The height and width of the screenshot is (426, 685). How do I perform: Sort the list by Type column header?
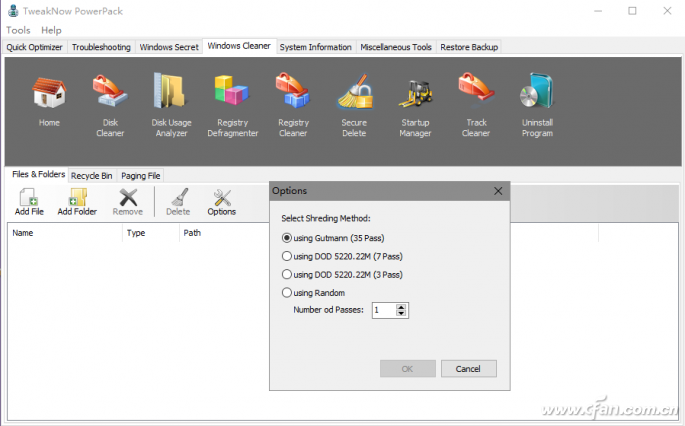(151, 233)
